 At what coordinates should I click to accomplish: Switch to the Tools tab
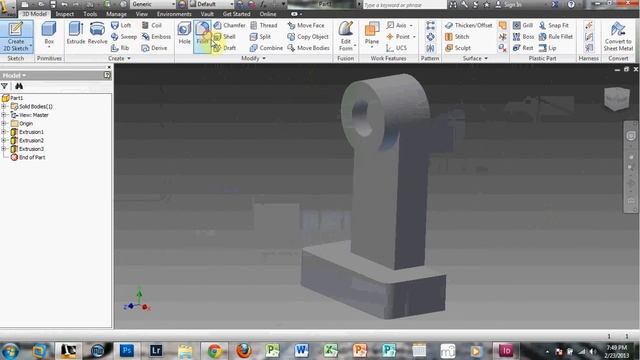pyautogui.click(x=90, y=14)
